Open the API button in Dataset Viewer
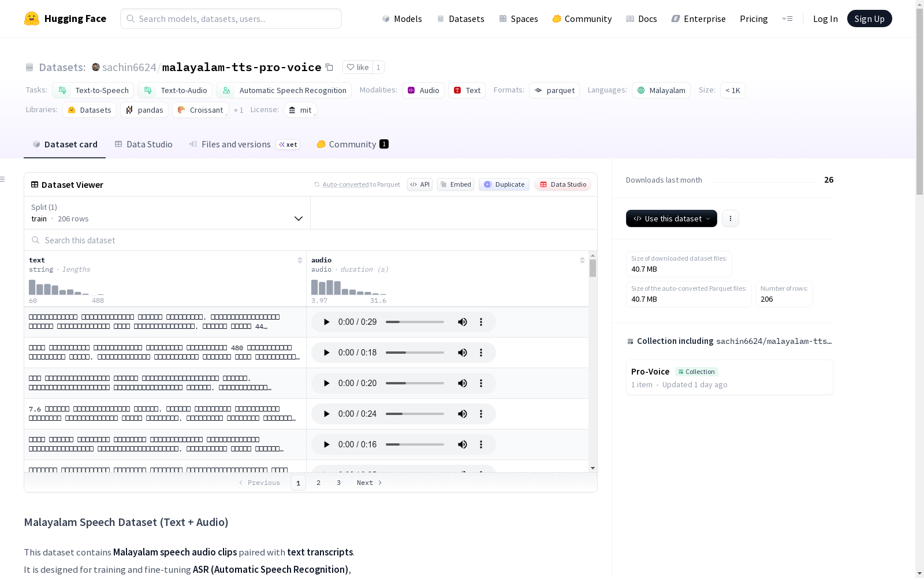This screenshot has height=578, width=924. [420, 184]
